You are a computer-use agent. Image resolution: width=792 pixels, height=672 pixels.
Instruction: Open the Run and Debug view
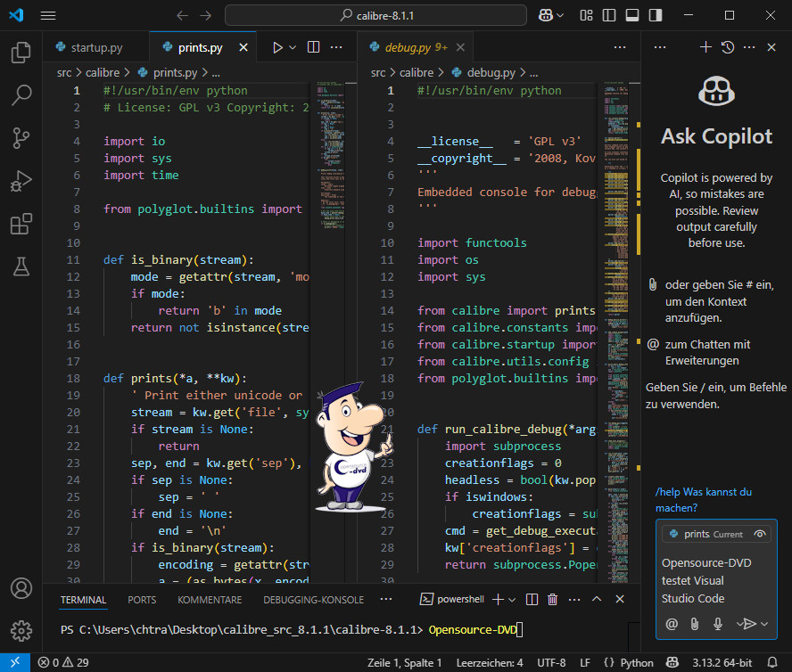[21, 181]
